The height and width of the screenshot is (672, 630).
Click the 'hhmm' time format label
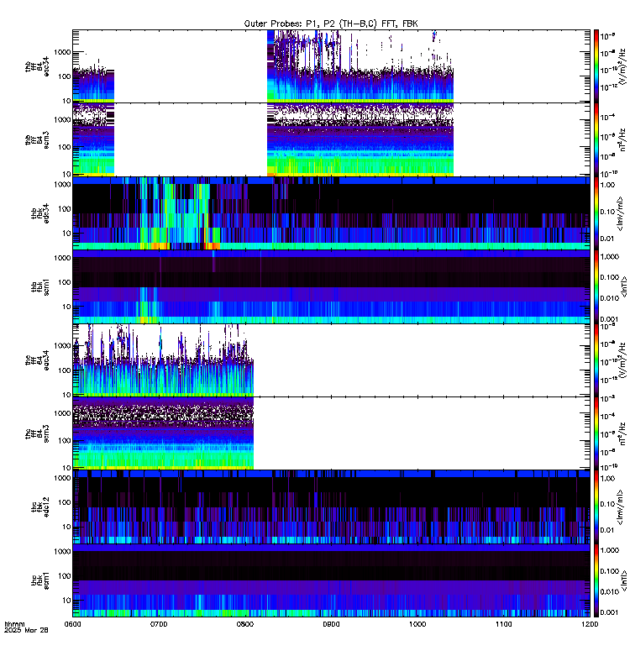pyautogui.click(x=14, y=624)
